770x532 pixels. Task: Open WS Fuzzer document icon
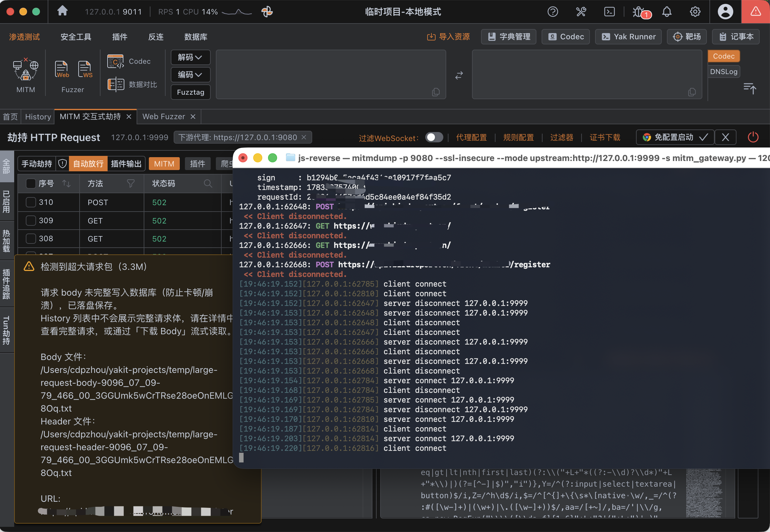click(x=85, y=69)
